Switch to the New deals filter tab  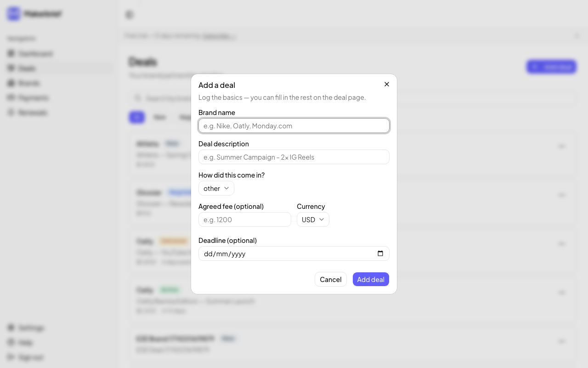(x=159, y=117)
